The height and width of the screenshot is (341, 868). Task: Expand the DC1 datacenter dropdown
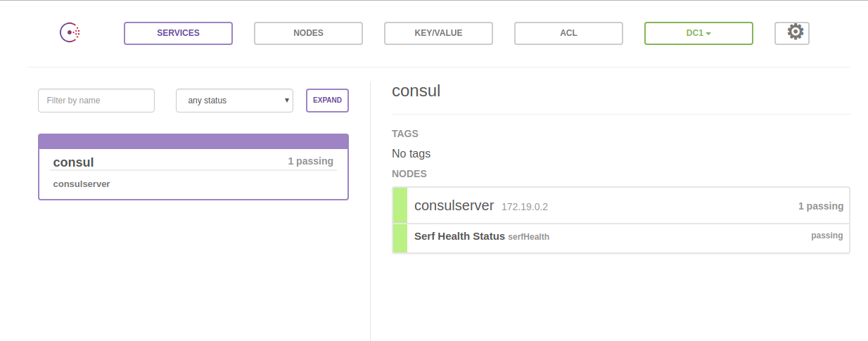(698, 33)
